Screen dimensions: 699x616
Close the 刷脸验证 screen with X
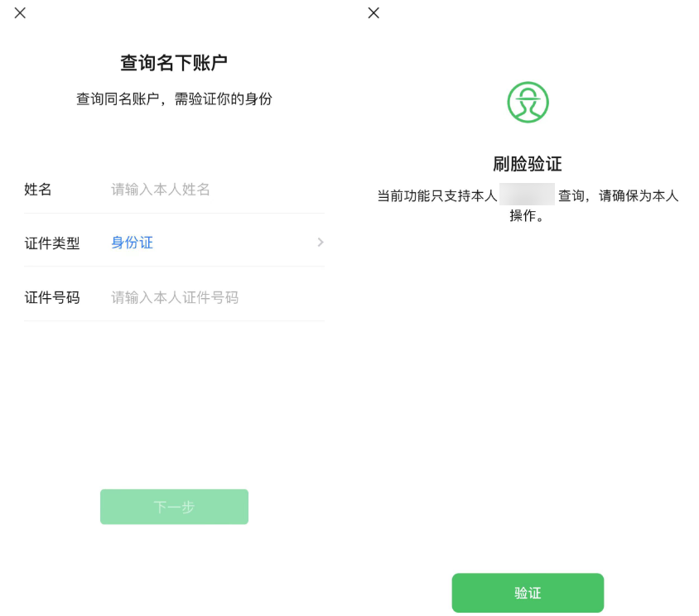(374, 13)
